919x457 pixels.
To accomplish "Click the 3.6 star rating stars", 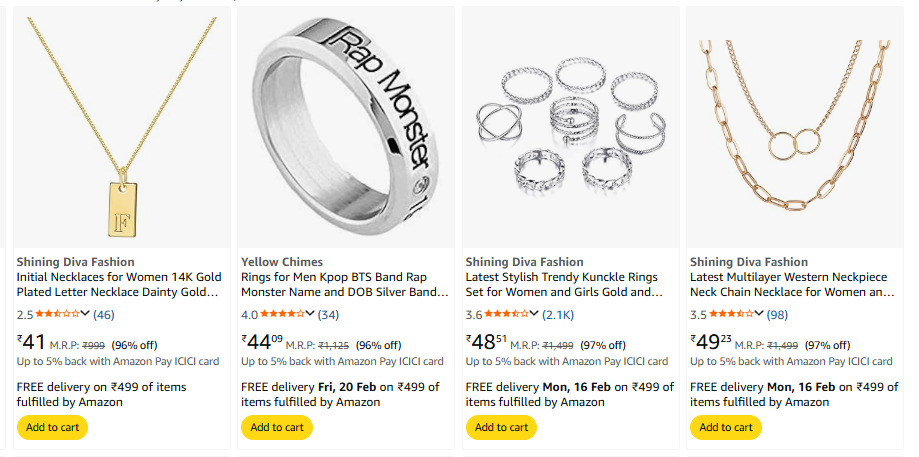I will [506, 314].
